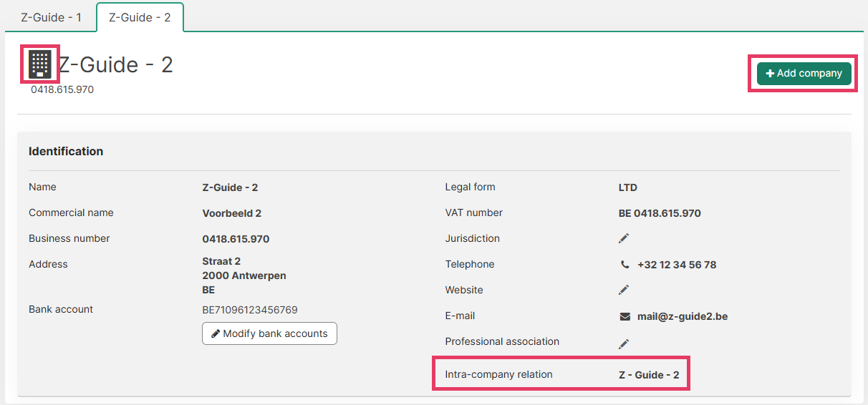The height and width of the screenshot is (405, 868).
Task: Click commercial name Voorbeeld 2
Action: [x=232, y=213]
